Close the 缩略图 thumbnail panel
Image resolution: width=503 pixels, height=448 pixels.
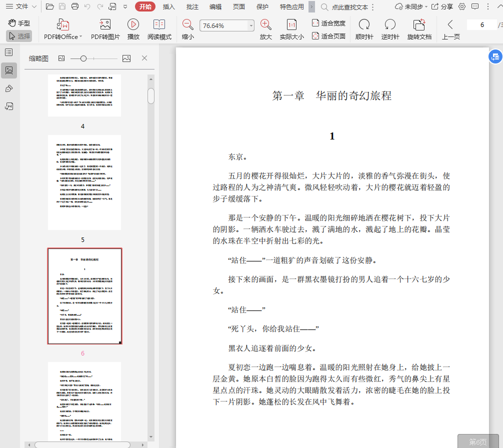point(144,58)
